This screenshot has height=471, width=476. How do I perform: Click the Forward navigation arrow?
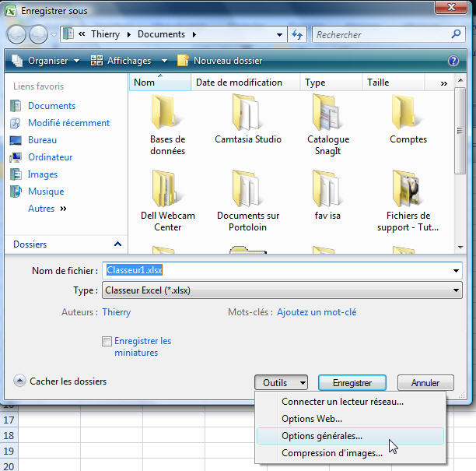(38, 34)
